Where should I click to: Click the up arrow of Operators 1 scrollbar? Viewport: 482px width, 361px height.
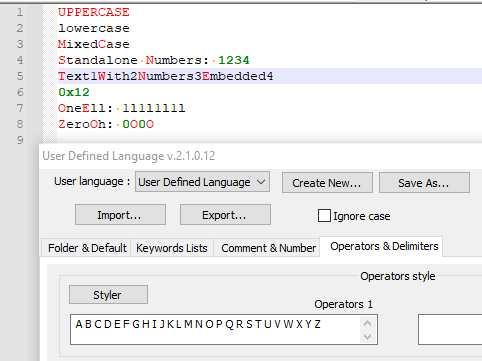(368, 323)
